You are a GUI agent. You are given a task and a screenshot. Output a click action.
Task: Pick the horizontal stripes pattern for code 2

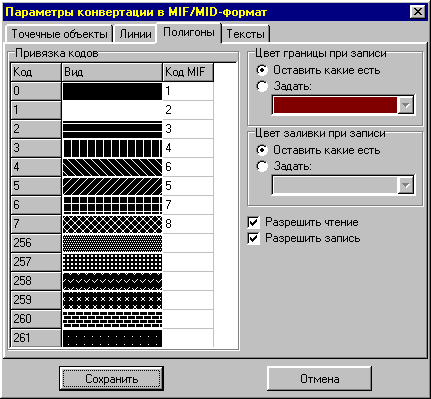[x=112, y=129]
